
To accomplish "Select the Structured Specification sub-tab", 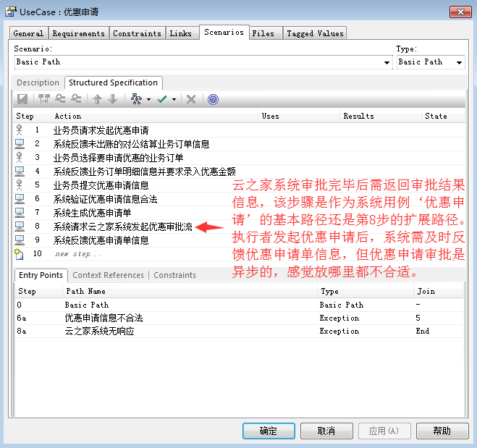I will click(113, 83).
